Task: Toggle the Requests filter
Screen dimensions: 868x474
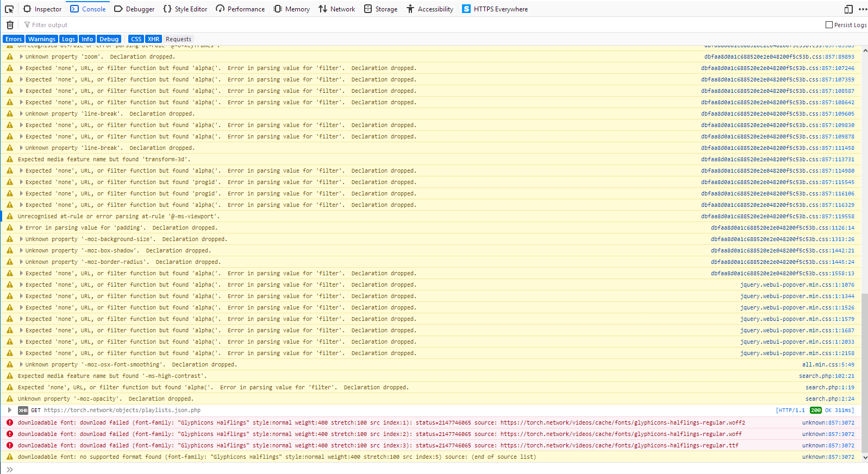Action: (x=178, y=39)
